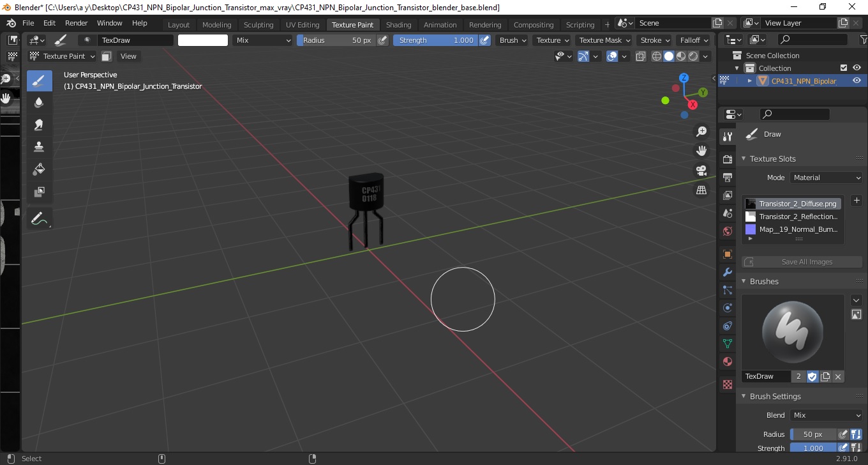The height and width of the screenshot is (465, 868).
Task: Click the add texture slot plus button
Action: tap(857, 201)
